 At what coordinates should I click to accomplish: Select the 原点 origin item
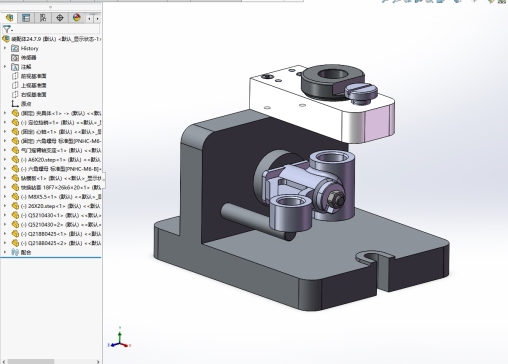click(x=22, y=104)
